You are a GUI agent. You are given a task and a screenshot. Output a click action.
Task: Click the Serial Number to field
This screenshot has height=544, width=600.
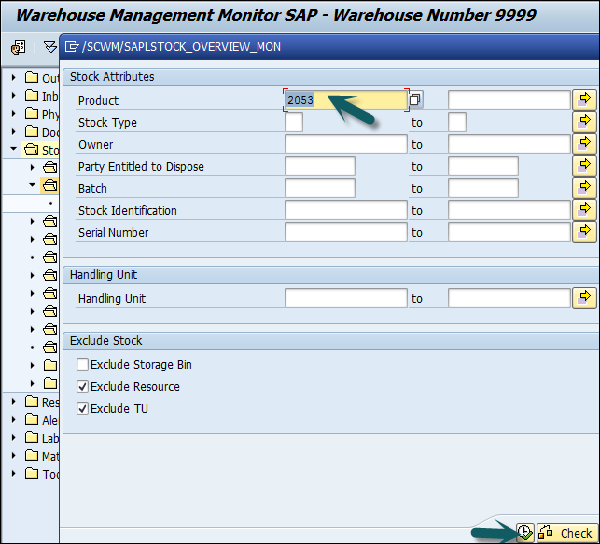[509, 232]
